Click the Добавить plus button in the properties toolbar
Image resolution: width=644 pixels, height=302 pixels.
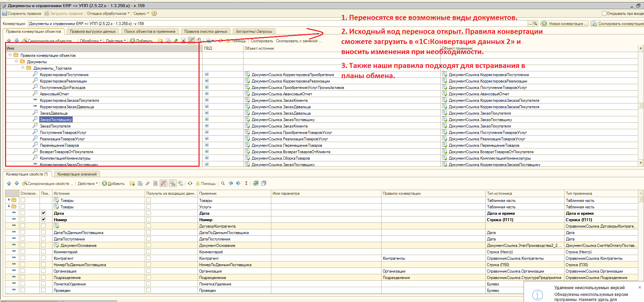point(113,184)
